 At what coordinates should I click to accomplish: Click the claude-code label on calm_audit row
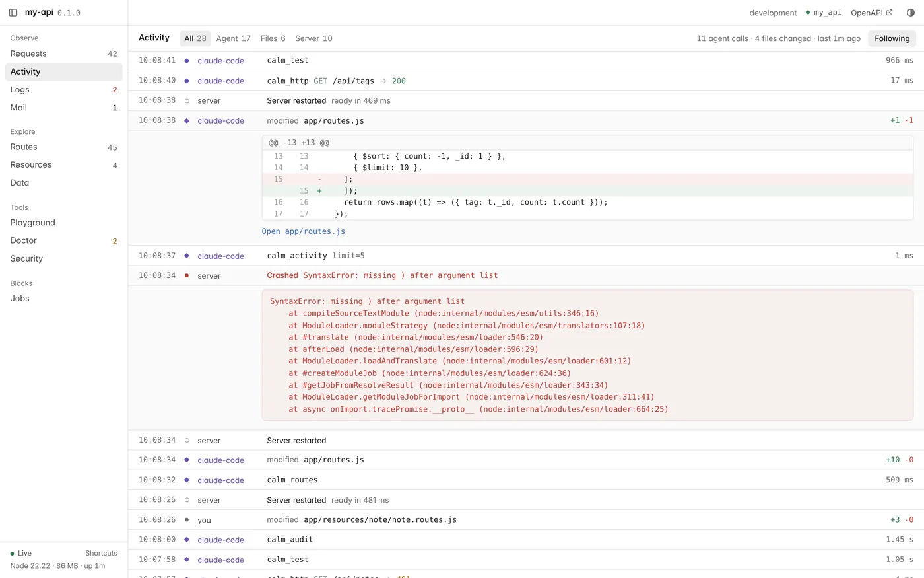[x=220, y=540]
